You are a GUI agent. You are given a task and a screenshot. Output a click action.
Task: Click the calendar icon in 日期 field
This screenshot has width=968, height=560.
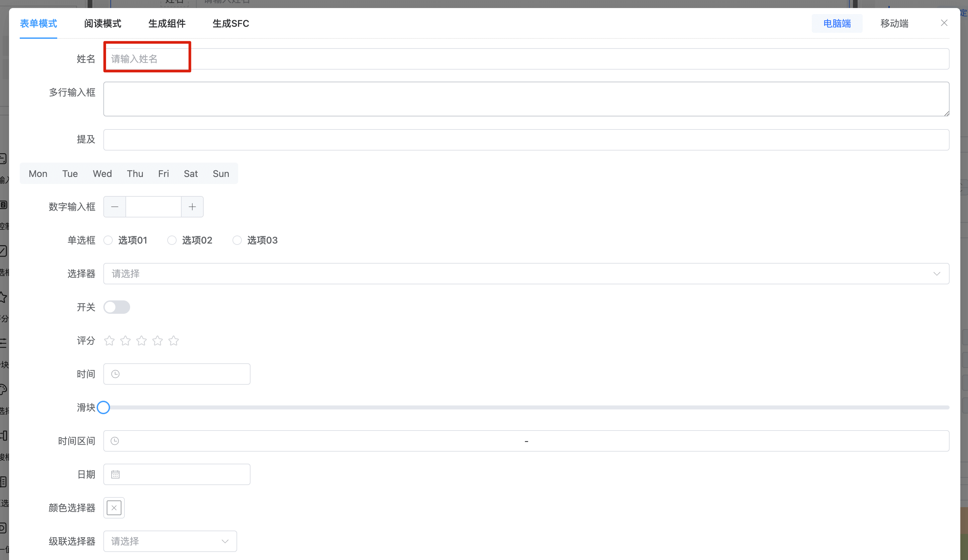pos(115,474)
